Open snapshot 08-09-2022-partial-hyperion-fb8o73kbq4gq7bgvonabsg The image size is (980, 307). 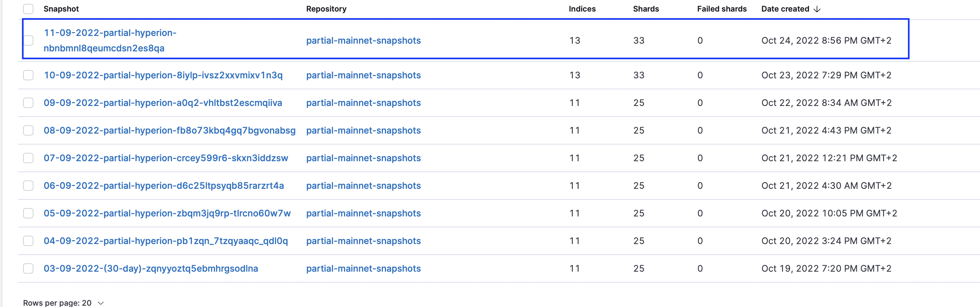(170, 131)
